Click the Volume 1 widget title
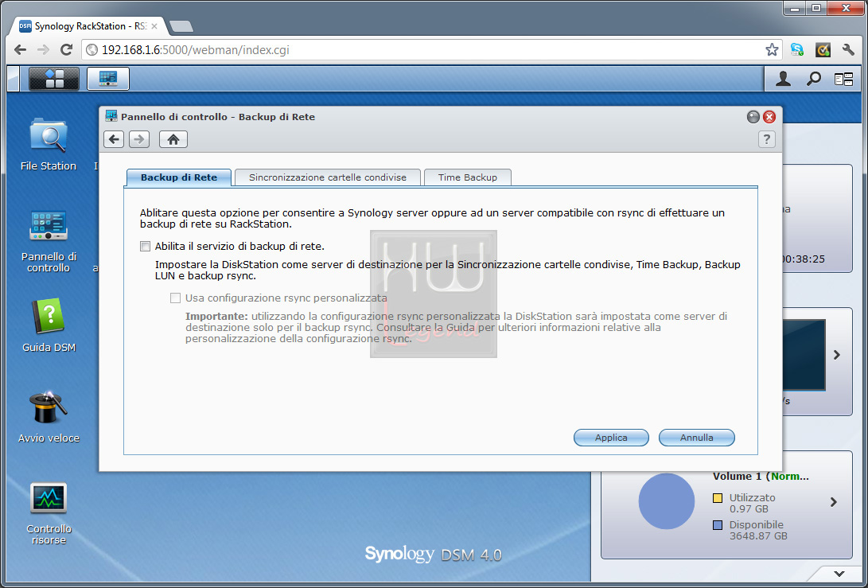This screenshot has height=588, width=868. (x=761, y=476)
